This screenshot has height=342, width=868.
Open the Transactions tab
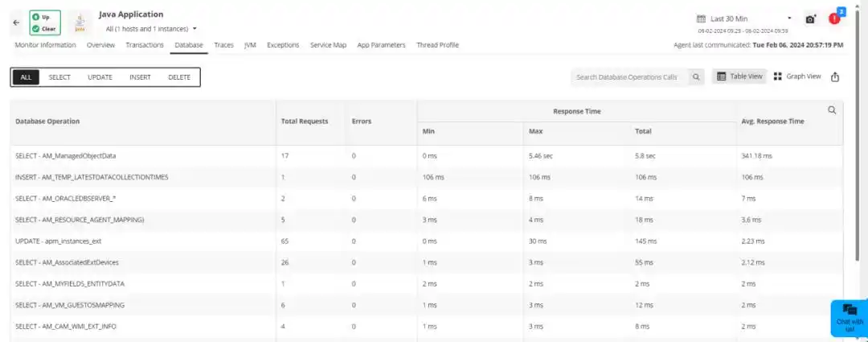[x=145, y=45]
